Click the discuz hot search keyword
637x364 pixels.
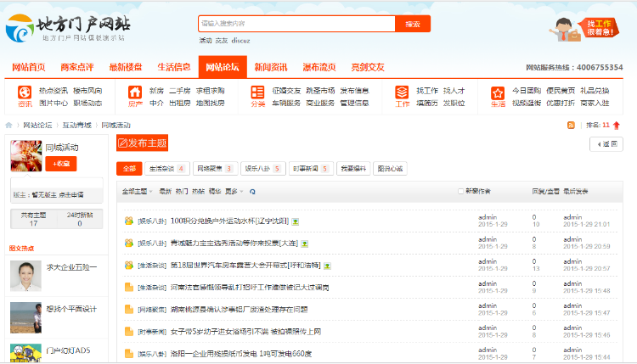click(x=241, y=41)
